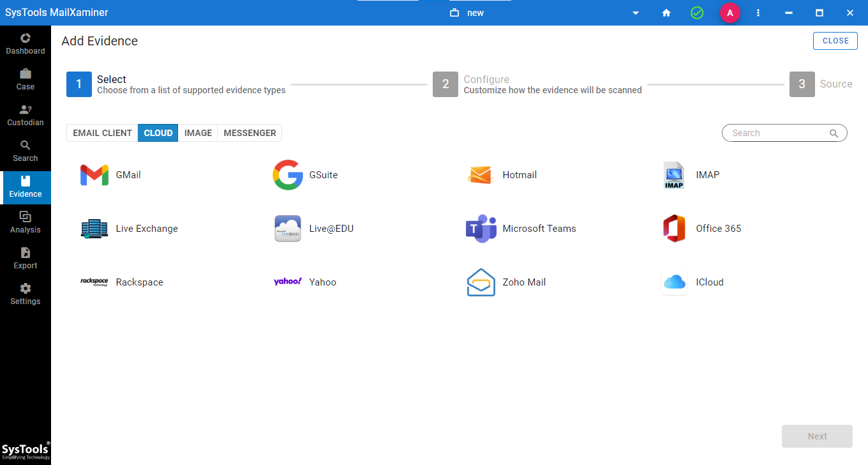Screen dimensions: 868x465
Task: Expand the case dropdown arrow in title bar
Action: [636, 13]
